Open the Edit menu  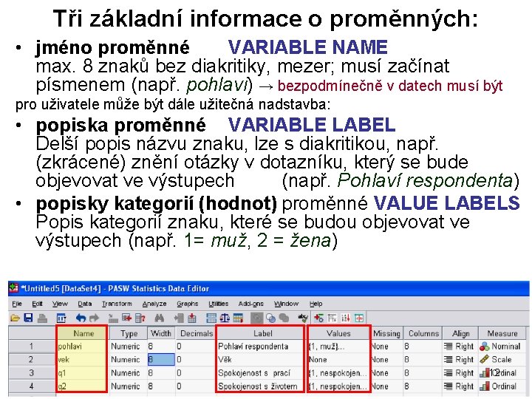38,304
